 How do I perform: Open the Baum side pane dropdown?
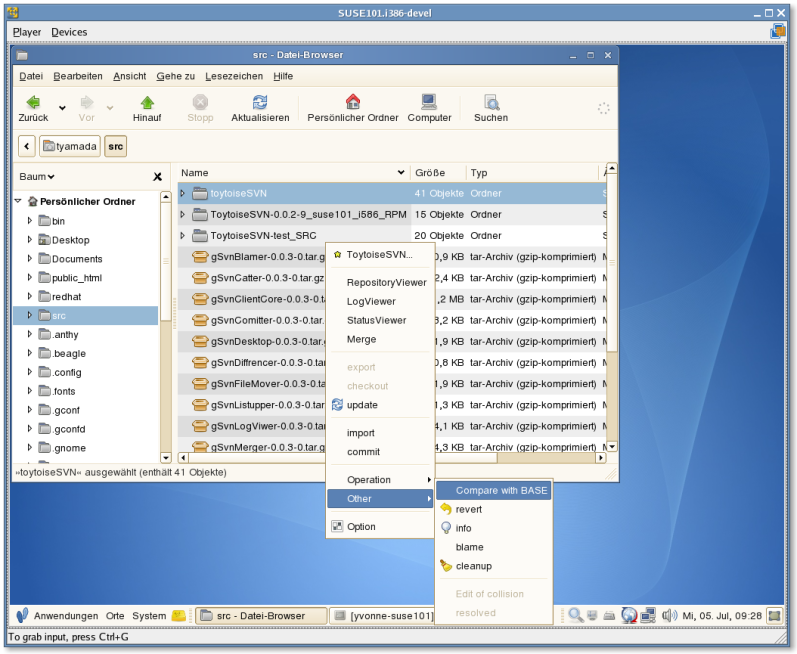(x=37, y=176)
